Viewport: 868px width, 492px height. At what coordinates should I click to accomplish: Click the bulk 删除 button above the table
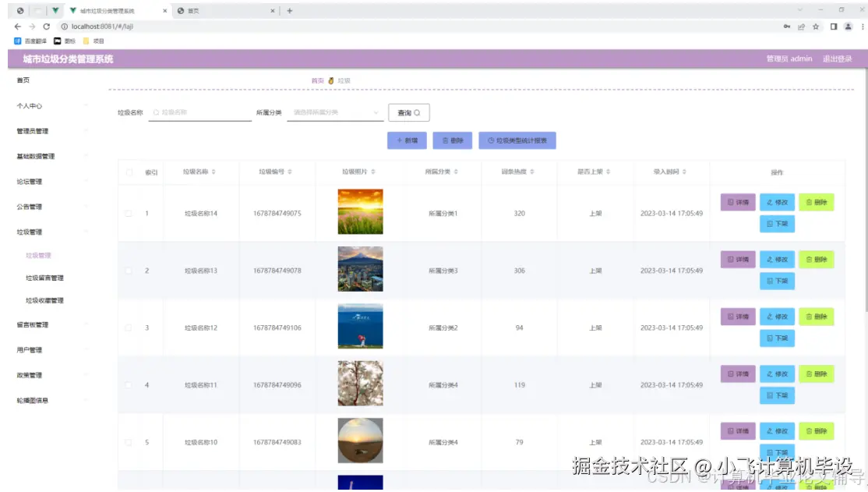(452, 140)
